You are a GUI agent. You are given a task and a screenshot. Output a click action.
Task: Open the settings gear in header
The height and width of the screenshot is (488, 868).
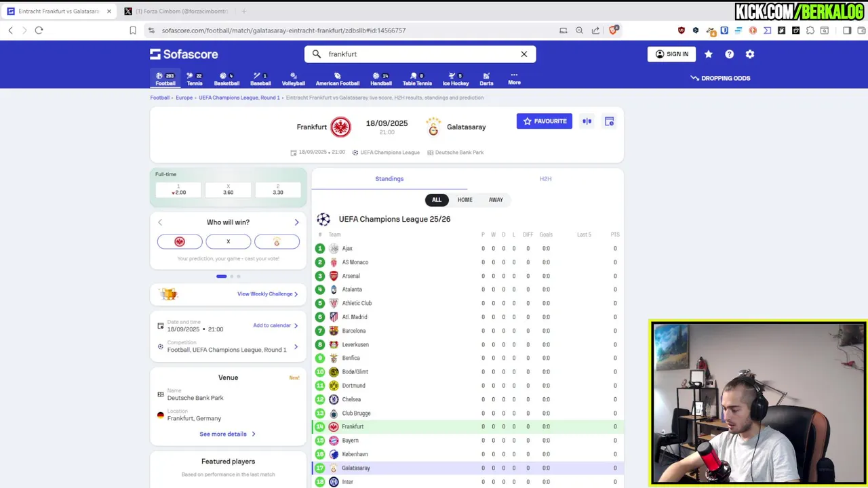[750, 54]
